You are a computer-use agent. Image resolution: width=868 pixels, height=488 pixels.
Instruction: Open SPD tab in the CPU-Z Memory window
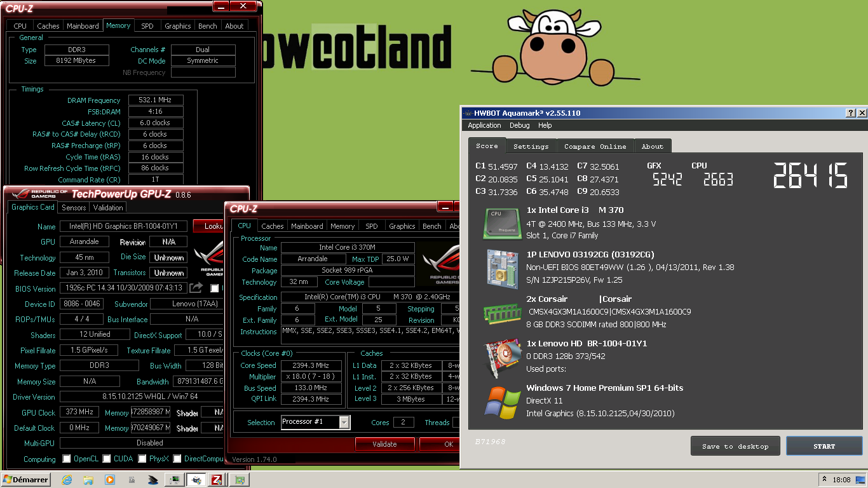point(147,26)
